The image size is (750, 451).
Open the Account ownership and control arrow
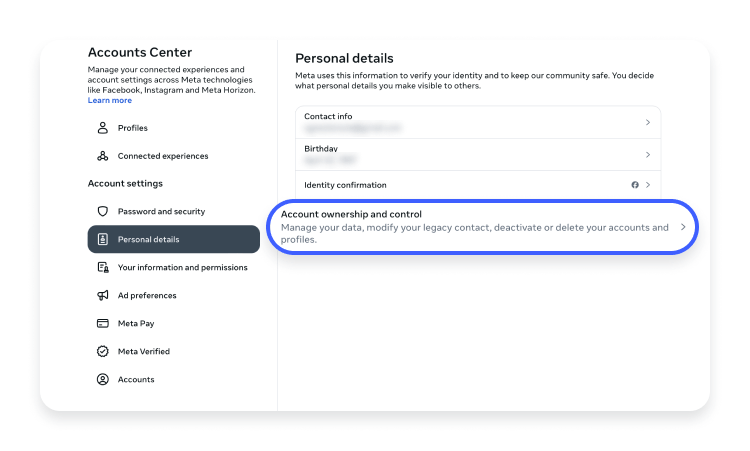point(683,227)
